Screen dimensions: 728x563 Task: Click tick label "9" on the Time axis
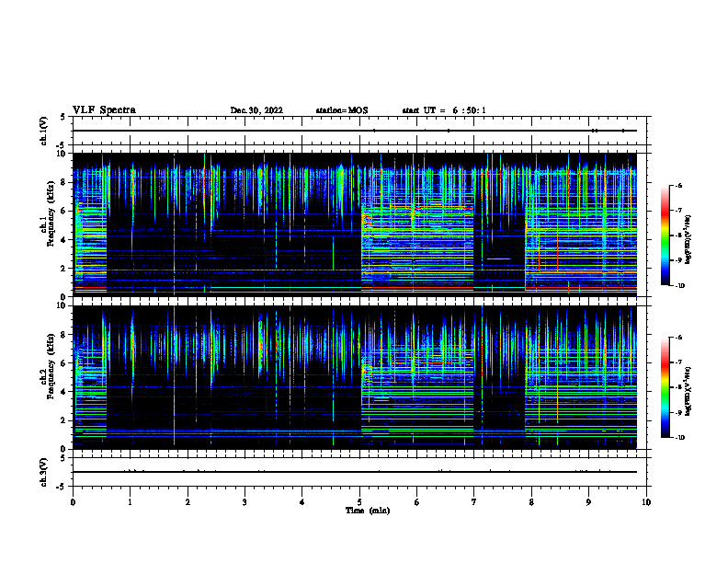588,502
